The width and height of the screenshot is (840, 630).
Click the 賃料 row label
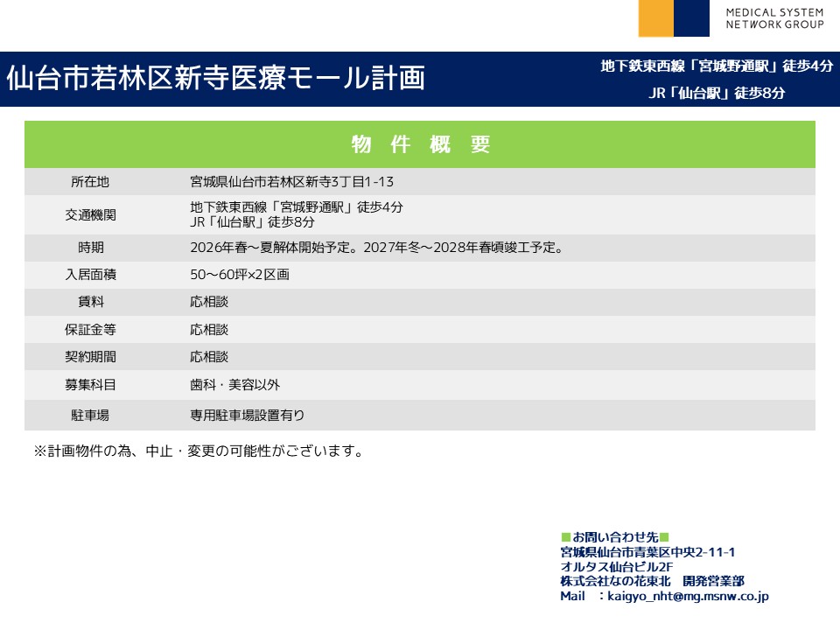click(x=90, y=303)
